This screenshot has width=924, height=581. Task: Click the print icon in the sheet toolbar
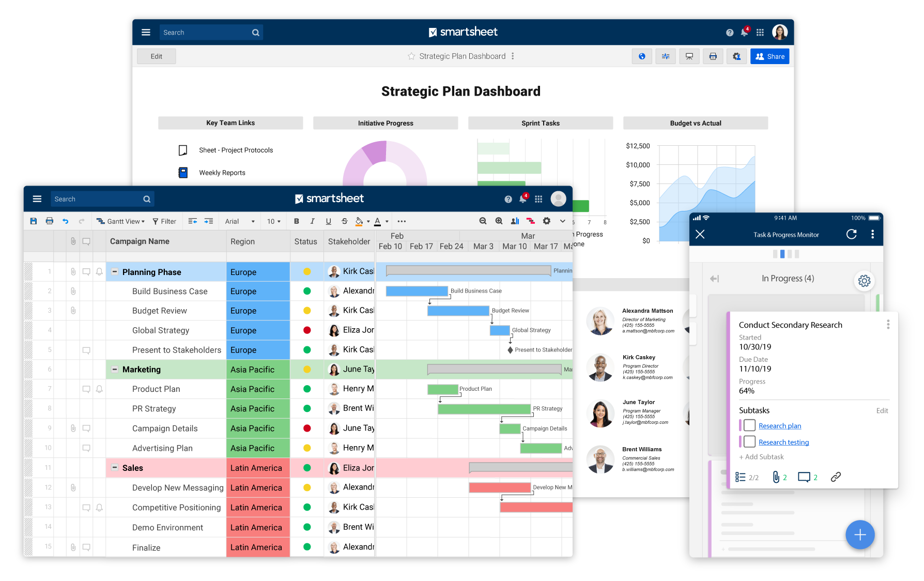(50, 221)
